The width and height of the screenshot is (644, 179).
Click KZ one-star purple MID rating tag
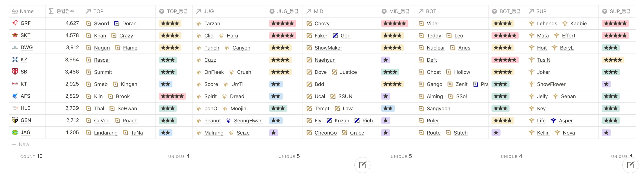click(x=386, y=60)
